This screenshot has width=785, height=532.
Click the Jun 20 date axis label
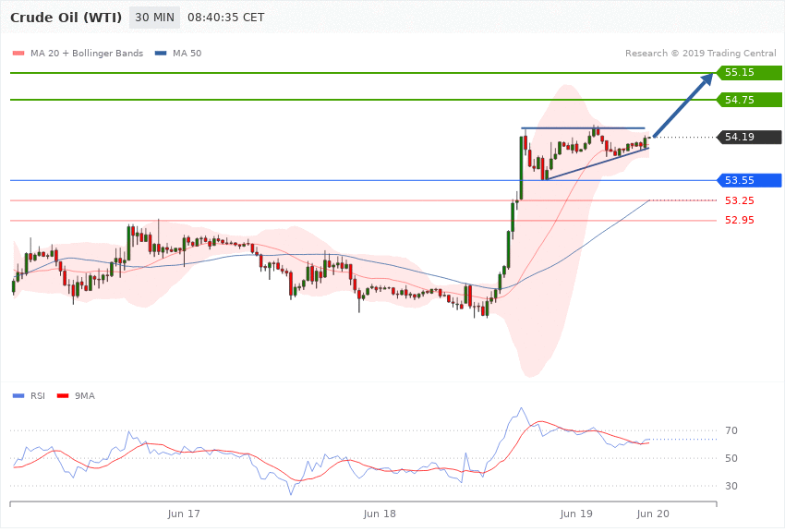click(653, 514)
